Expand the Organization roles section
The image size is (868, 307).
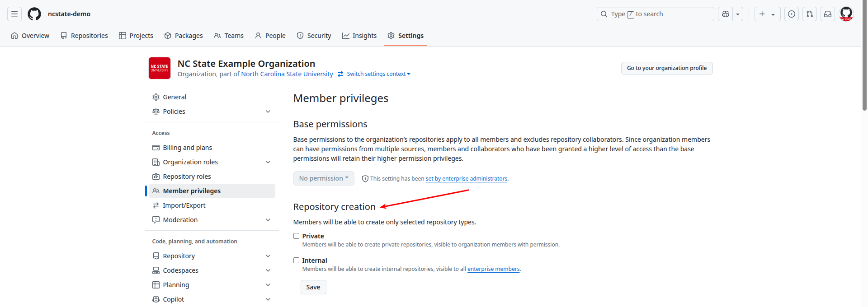coord(268,162)
